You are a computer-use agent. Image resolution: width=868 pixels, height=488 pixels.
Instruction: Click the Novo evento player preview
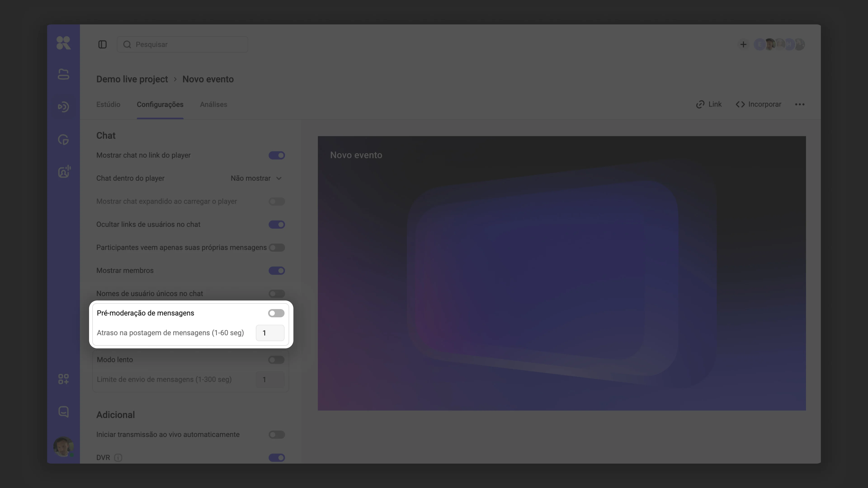pyautogui.click(x=562, y=273)
